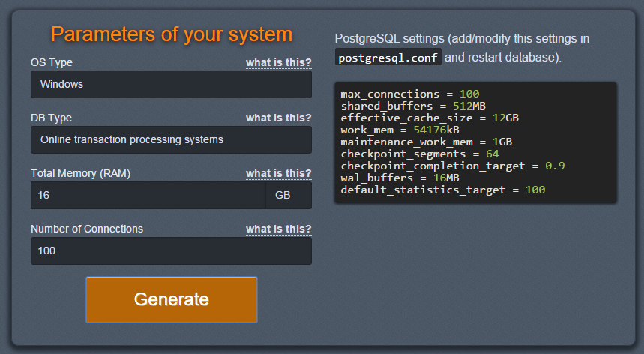Click the OS Type label
The width and height of the screenshot is (644, 354).
click(x=52, y=62)
